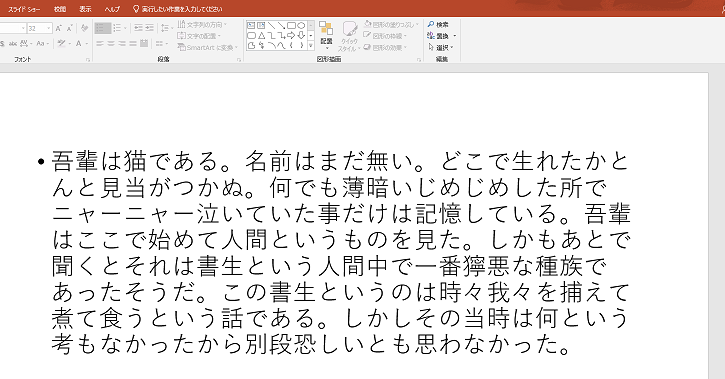725x379 pixels.
Task: Decrease font size with smaller A icon
Action: [x=69, y=28]
